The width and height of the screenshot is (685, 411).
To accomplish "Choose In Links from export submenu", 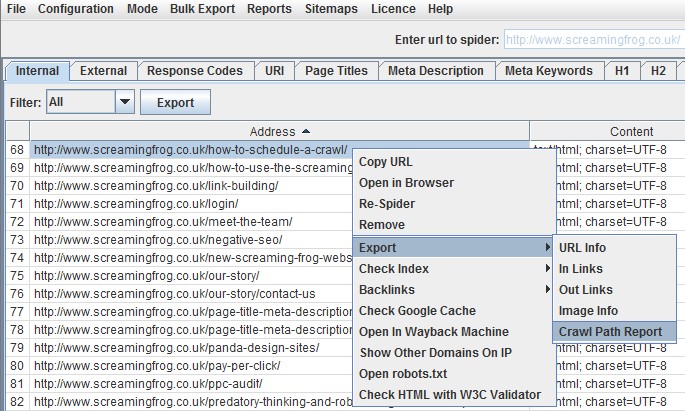I will pos(580,269).
